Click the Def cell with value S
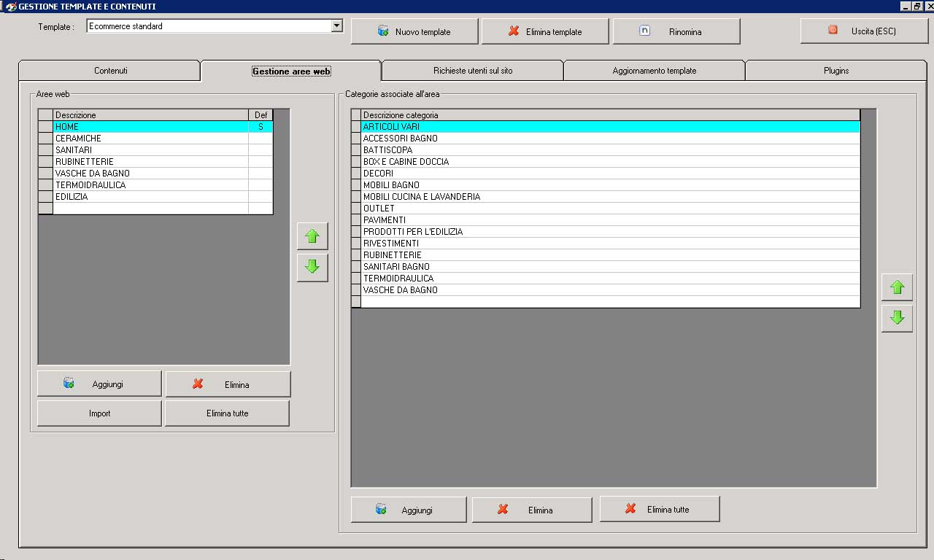 pyautogui.click(x=260, y=127)
